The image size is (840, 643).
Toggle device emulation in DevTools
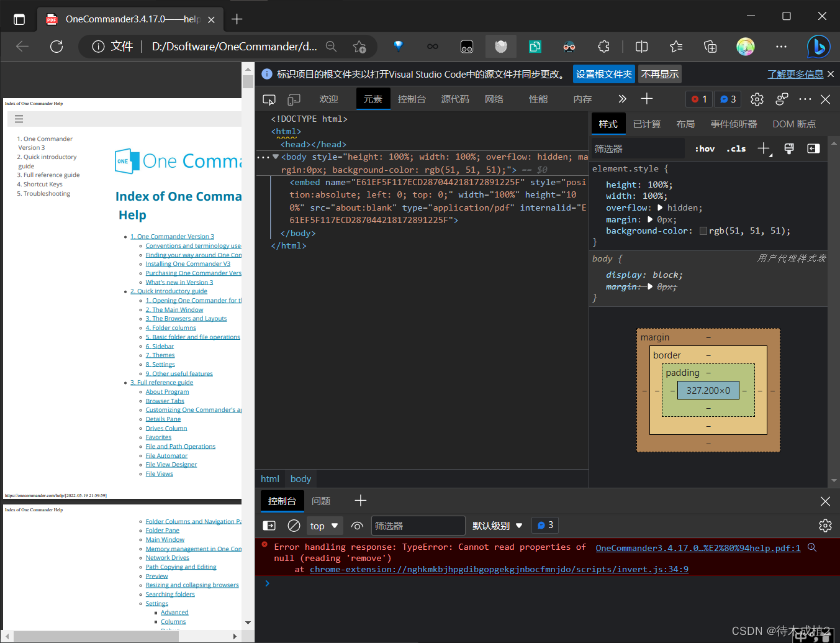[294, 99]
